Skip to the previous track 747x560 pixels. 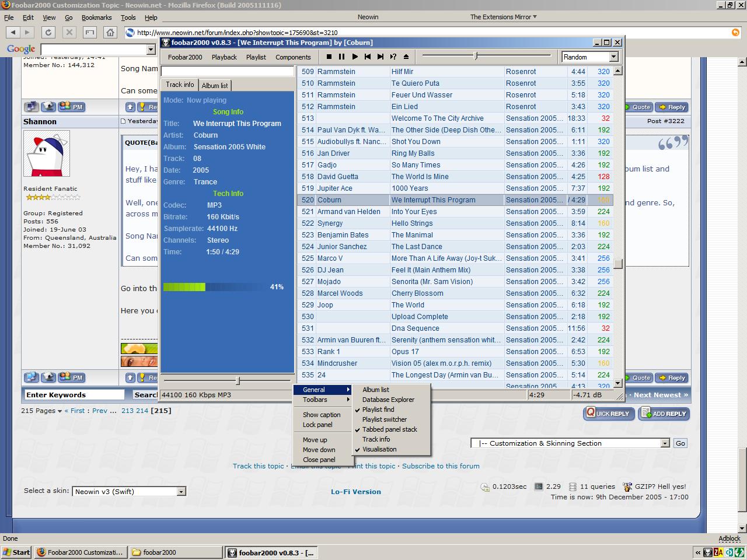(368, 57)
